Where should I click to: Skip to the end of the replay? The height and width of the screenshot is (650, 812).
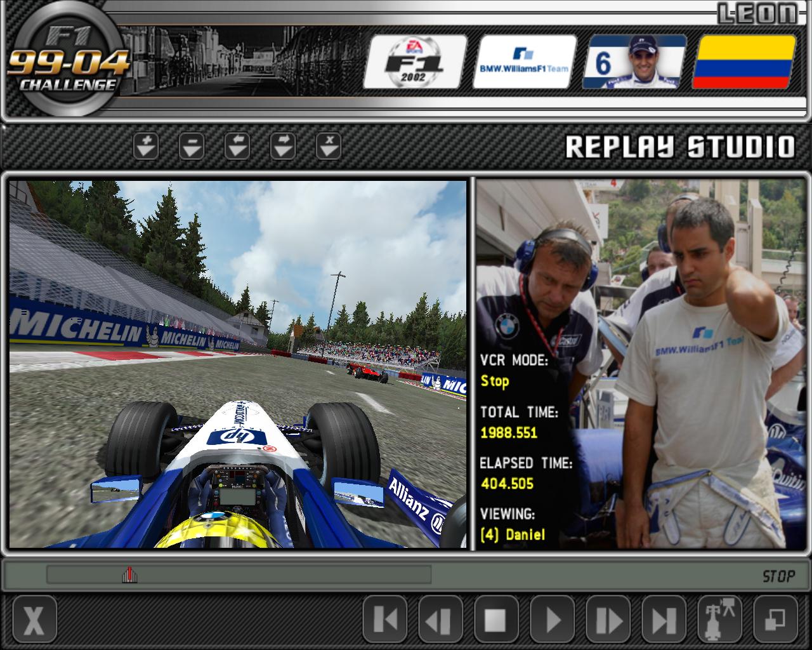pyautogui.click(x=664, y=620)
